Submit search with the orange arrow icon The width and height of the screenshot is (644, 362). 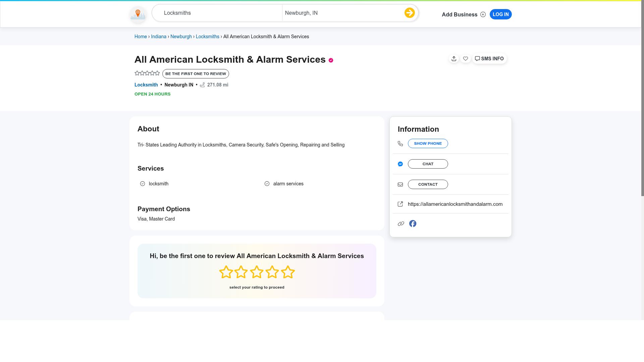pos(409,12)
